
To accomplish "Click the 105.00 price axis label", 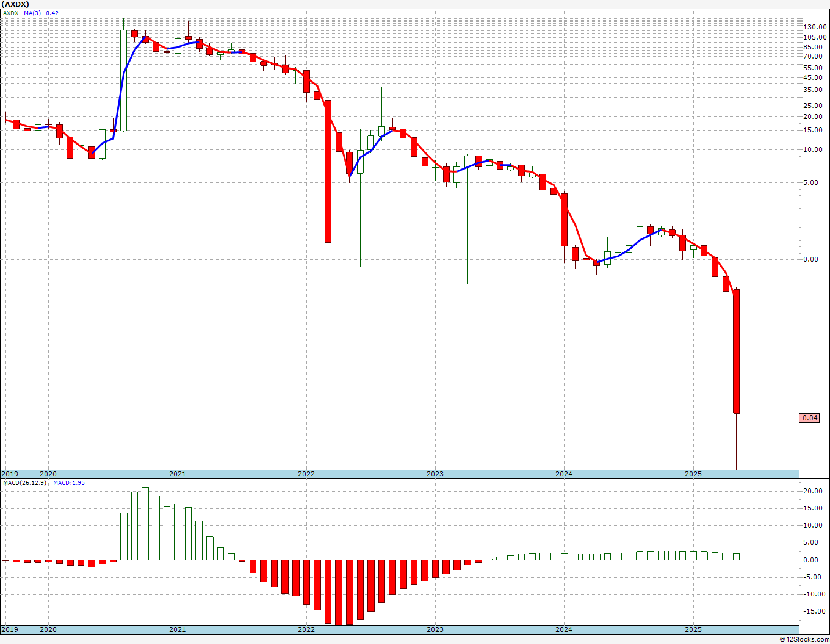I will pos(815,37).
